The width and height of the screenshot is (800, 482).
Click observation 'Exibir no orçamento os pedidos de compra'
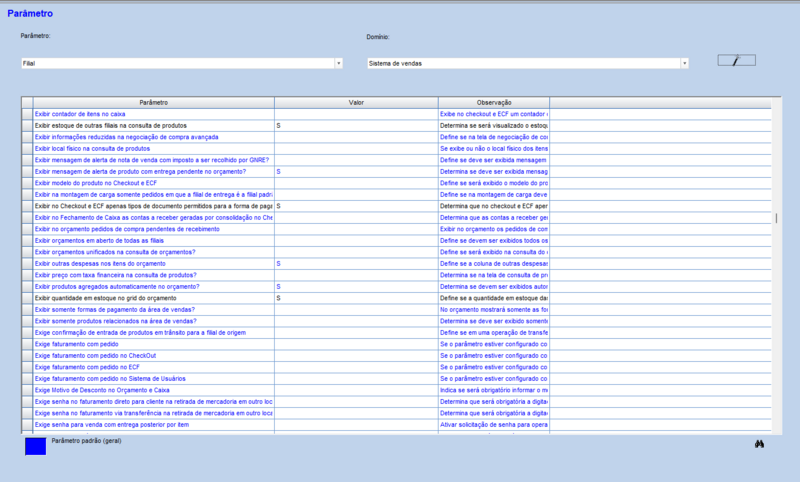click(494, 229)
